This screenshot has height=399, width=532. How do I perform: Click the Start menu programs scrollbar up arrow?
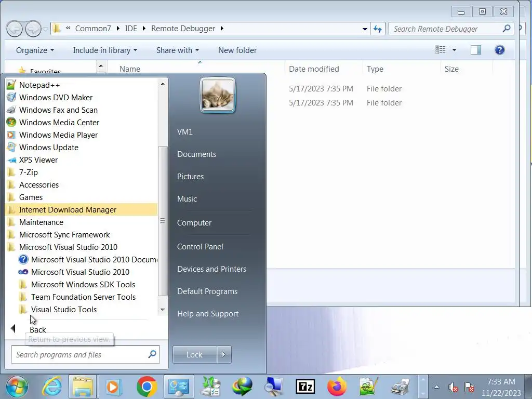click(x=163, y=84)
